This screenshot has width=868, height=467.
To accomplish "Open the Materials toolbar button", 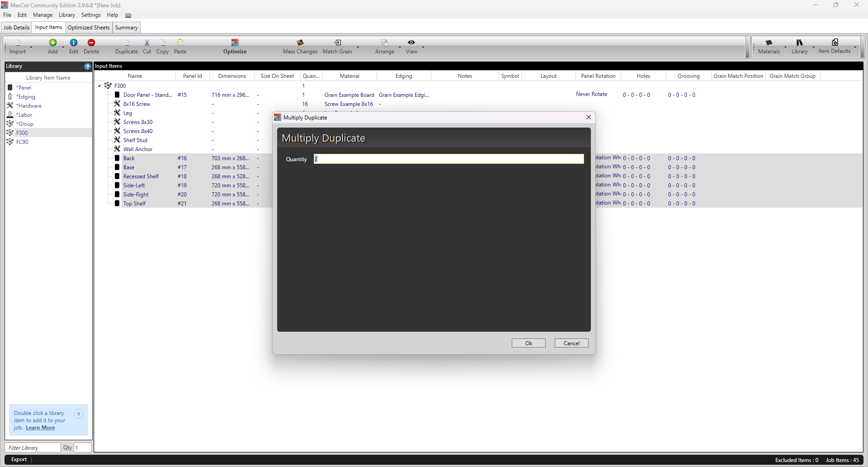I will coord(769,46).
